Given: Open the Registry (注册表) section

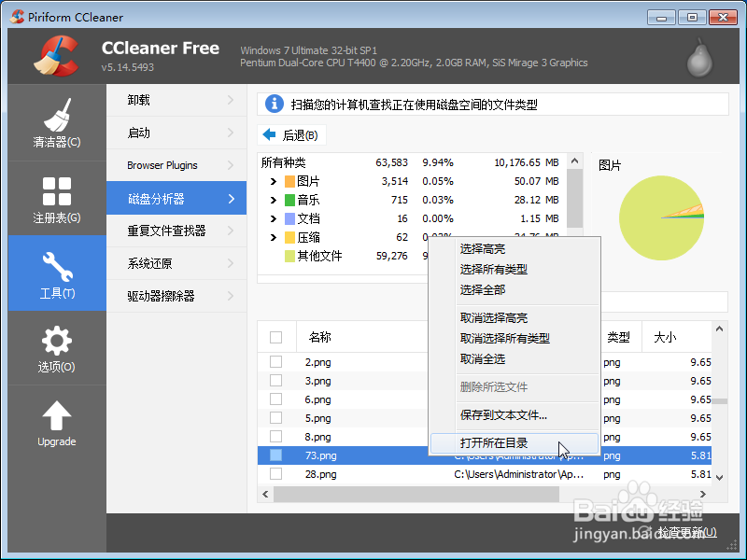Looking at the screenshot, I should [x=57, y=199].
